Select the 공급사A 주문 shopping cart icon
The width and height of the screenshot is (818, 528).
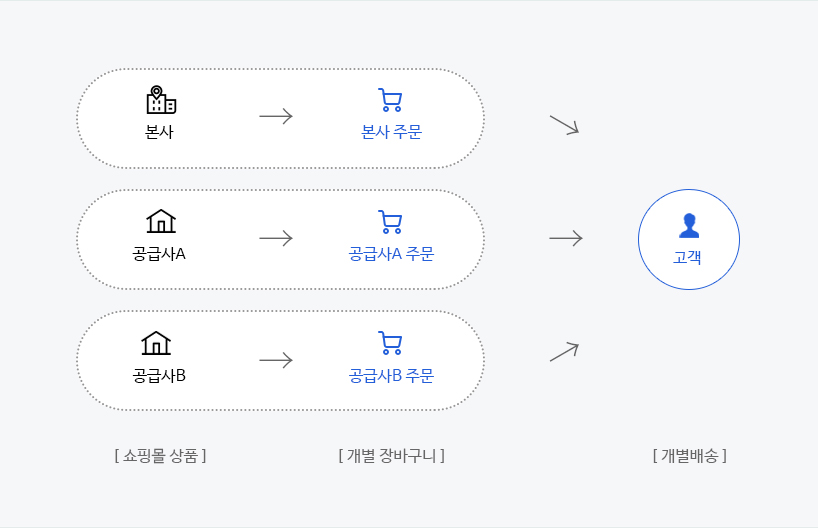pyautogui.click(x=390, y=222)
